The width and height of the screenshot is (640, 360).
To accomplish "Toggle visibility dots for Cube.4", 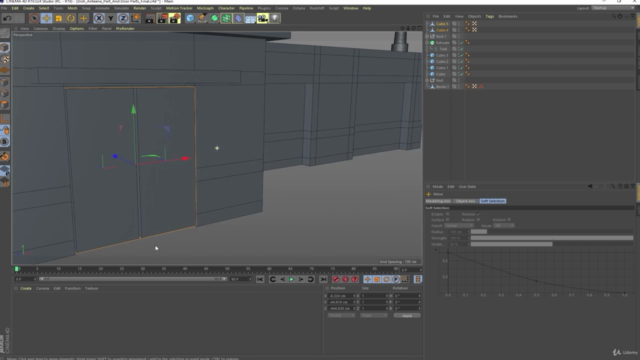I will pos(458,30).
